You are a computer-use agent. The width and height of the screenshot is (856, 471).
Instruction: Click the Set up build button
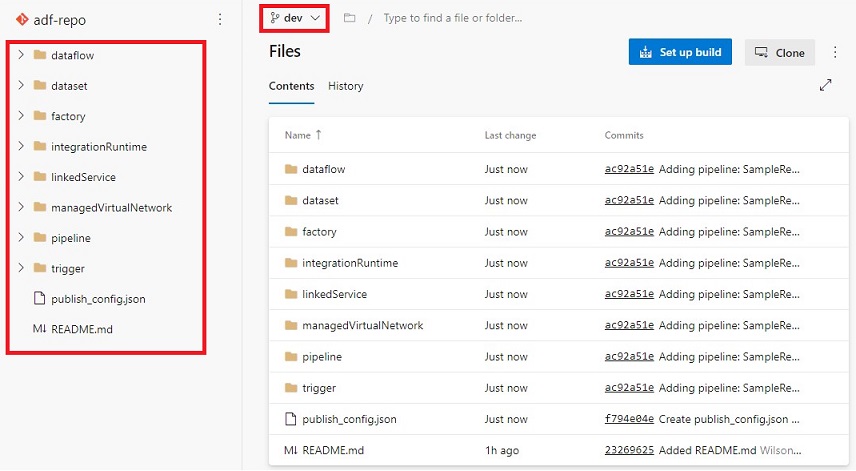click(x=680, y=52)
